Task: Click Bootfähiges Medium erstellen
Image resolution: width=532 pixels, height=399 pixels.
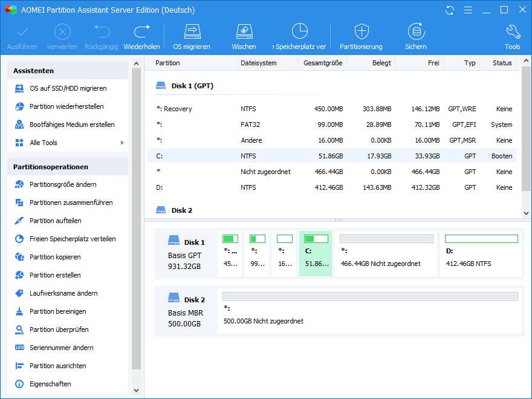Action: click(x=72, y=125)
